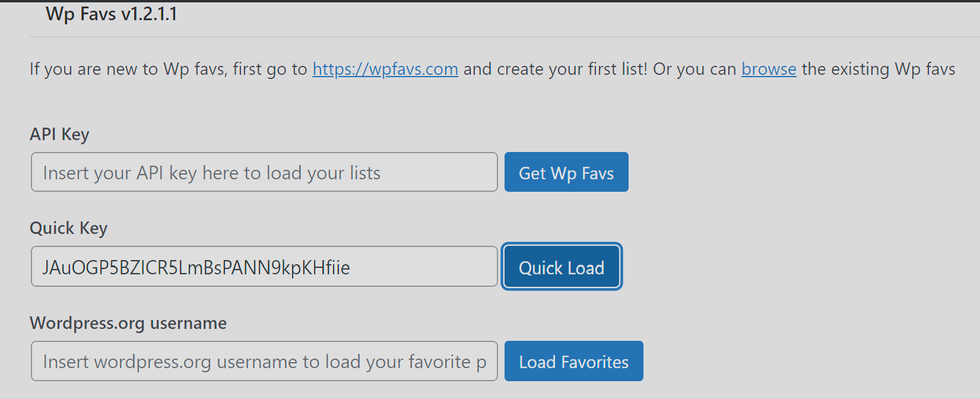The image size is (980, 399).
Task: Click the "the existing Wp favs" text
Action: click(878, 69)
